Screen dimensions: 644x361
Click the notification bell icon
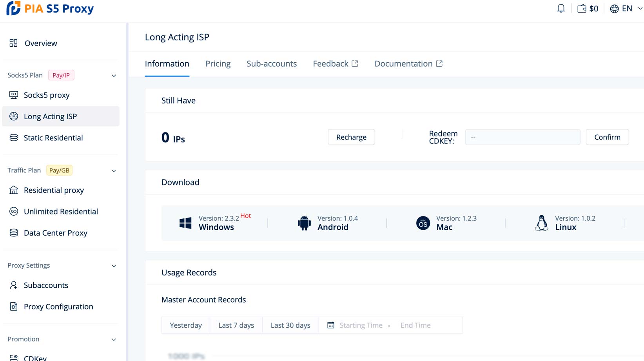(561, 9)
